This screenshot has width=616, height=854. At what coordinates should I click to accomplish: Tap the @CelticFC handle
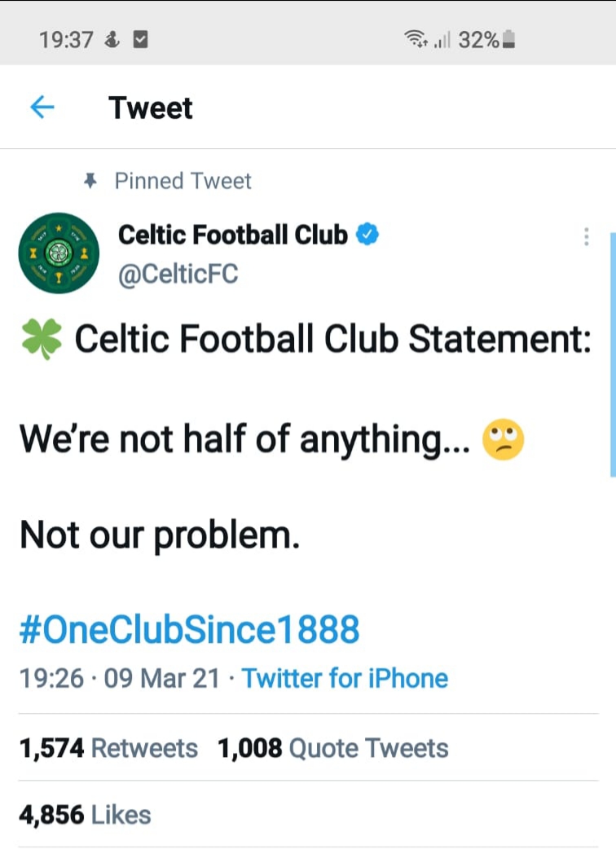tap(178, 274)
